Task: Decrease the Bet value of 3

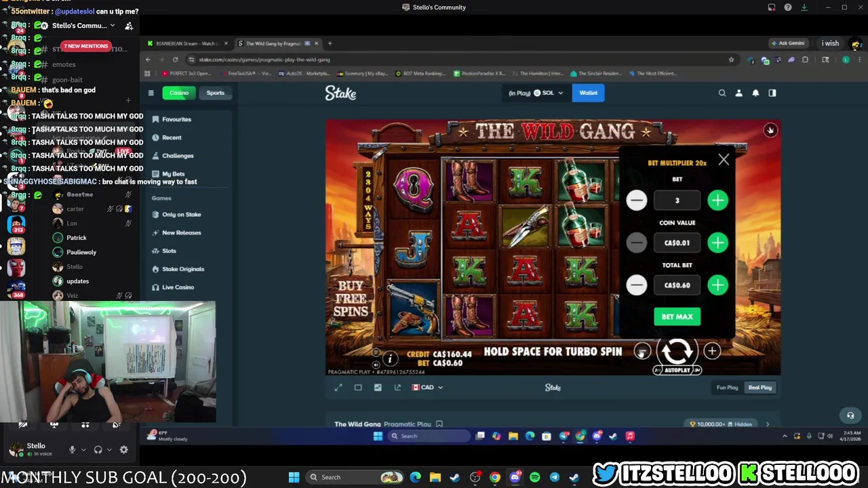Action: click(636, 200)
